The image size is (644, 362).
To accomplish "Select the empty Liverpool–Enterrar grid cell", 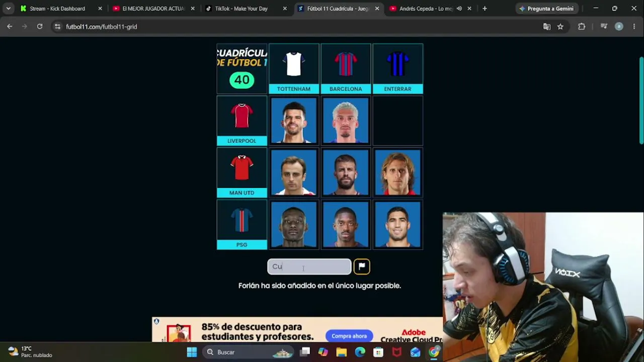I will coord(397,121).
